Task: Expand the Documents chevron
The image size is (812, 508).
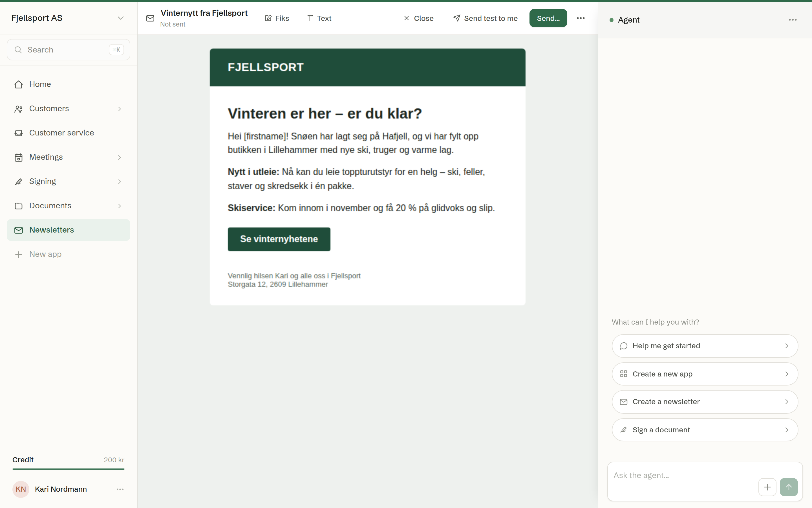Action: pyautogui.click(x=120, y=206)
